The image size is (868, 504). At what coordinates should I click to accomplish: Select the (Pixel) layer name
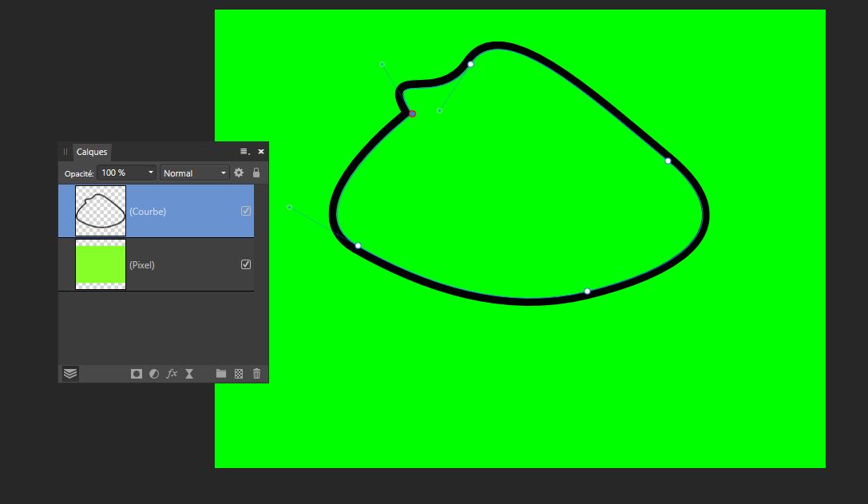click(x=141, y=265)
